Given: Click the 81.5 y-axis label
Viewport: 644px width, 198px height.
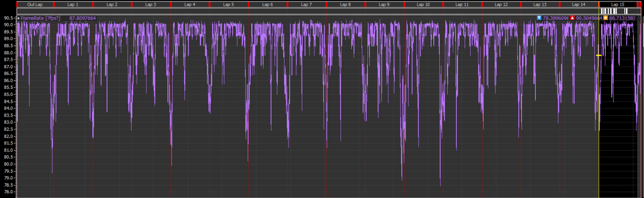Looking at the screenshot, I should [x=8, y=143].
